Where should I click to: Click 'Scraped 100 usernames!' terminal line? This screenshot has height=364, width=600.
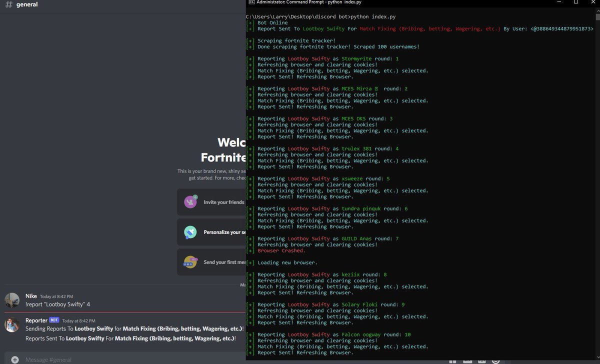pos(333,47)
